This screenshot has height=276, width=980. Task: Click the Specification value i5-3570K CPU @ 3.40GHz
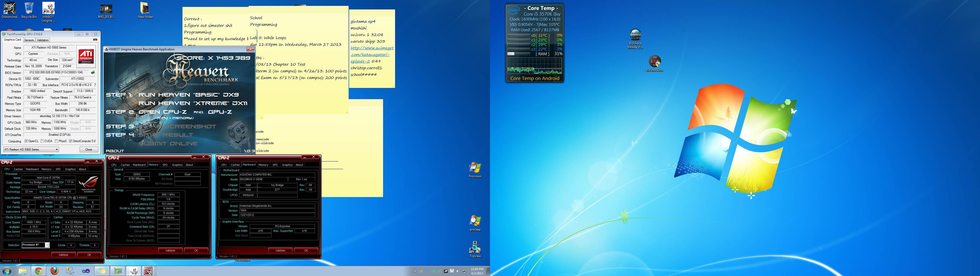[60, 198]
